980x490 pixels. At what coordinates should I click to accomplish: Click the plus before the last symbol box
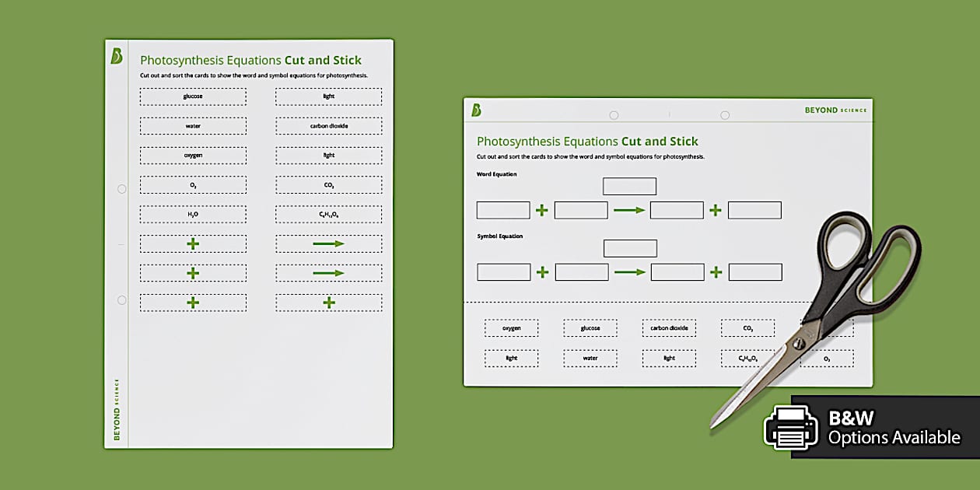click(716, 272)
